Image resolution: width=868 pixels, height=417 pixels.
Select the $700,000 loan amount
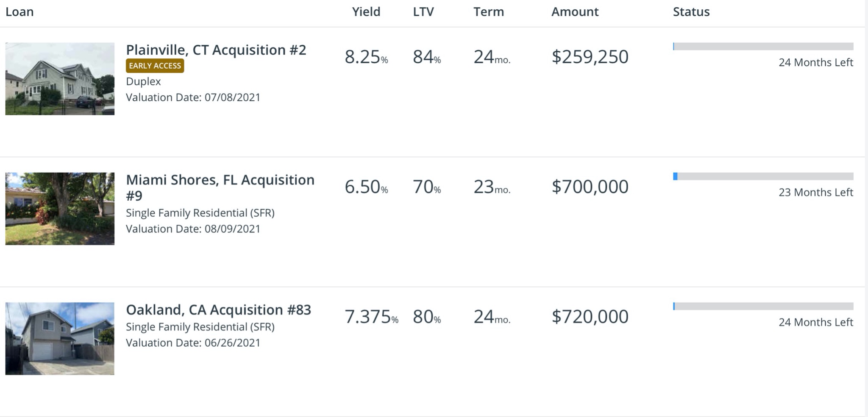pos(590,187)
